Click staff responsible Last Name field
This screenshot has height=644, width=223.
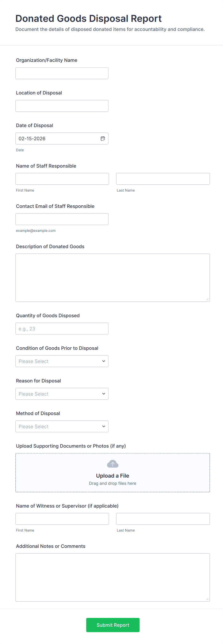pos(163,179)
